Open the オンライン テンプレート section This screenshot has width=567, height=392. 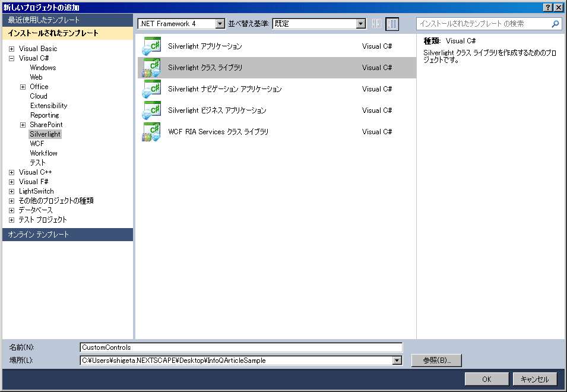[x=68, y=235]
